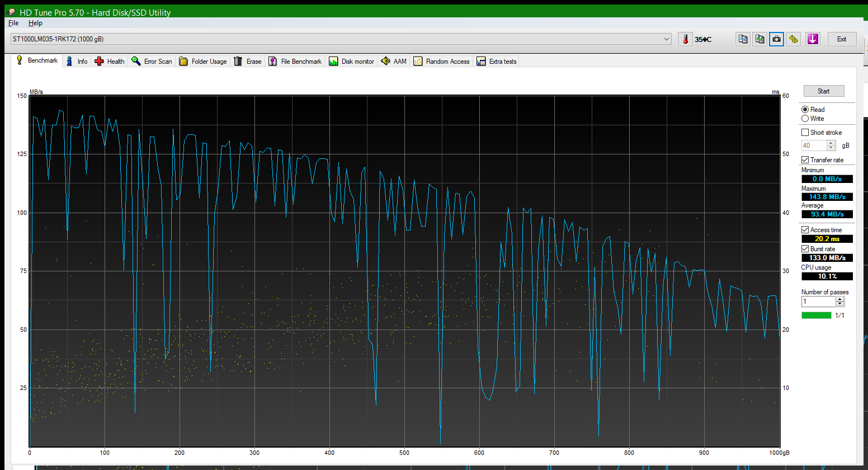868x470 pixels.
Task: Click the Exit button
Action: pos(842,39)
